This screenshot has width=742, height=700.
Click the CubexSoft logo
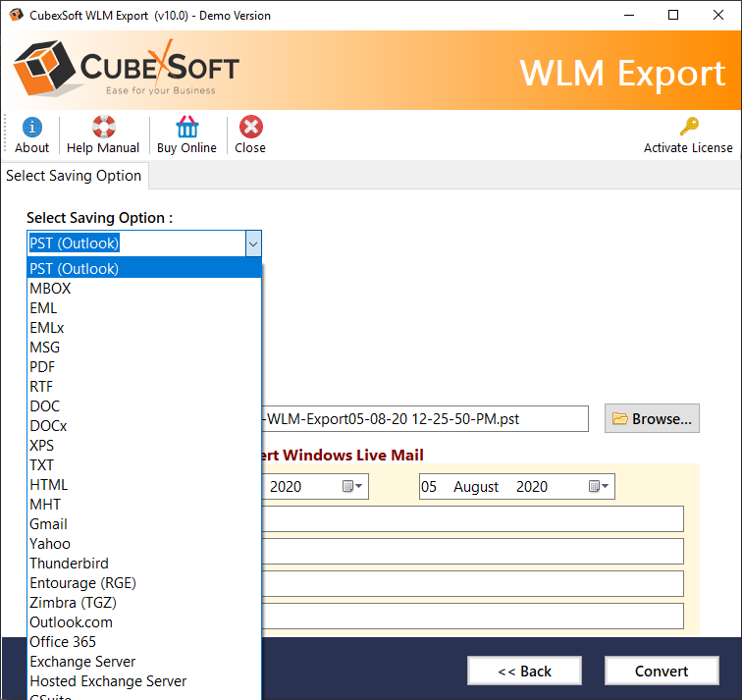(x=127, y=70)
